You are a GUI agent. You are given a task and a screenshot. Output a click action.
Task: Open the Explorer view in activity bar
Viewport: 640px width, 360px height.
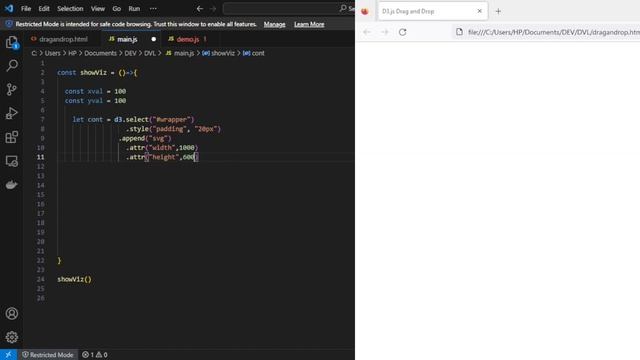click(12, 42)
